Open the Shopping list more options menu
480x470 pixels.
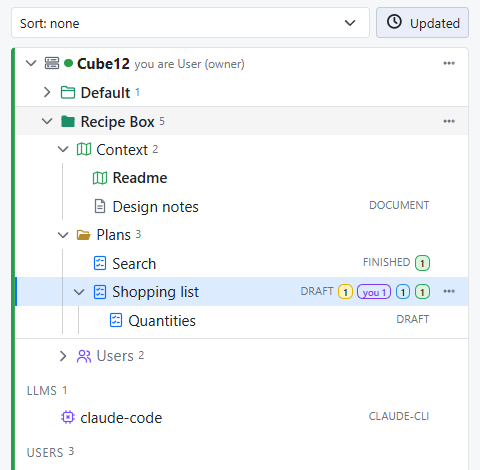coord(449,291)
